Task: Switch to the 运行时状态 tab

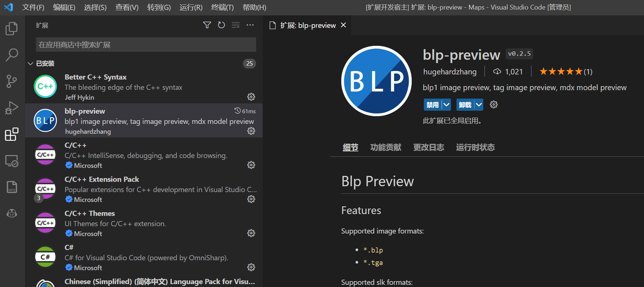Action: (x=475, y=147)
